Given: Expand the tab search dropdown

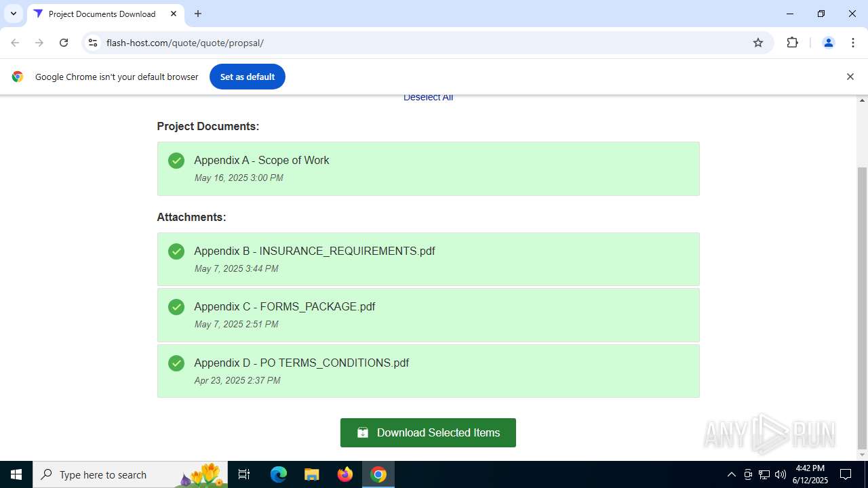Looking at the screenshot, I should coord(13,14).
